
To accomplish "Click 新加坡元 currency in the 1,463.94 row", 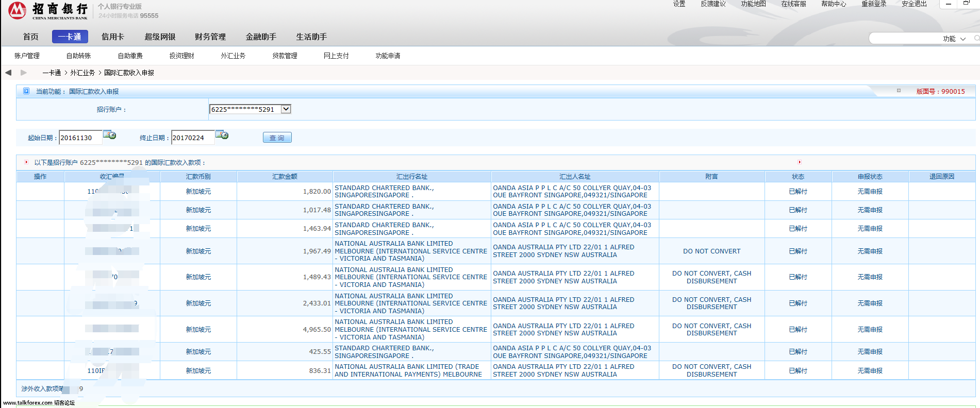I will pyautogui.click(x=198, y=229).
